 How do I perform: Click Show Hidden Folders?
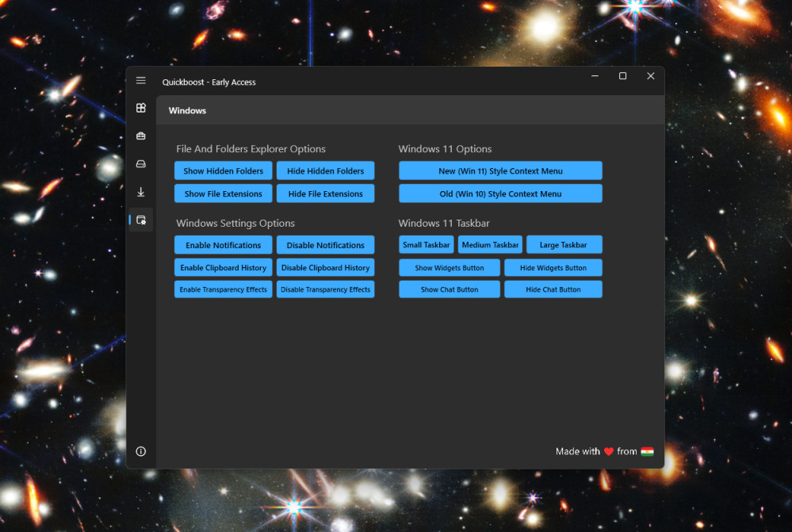[x=224, y=170]
